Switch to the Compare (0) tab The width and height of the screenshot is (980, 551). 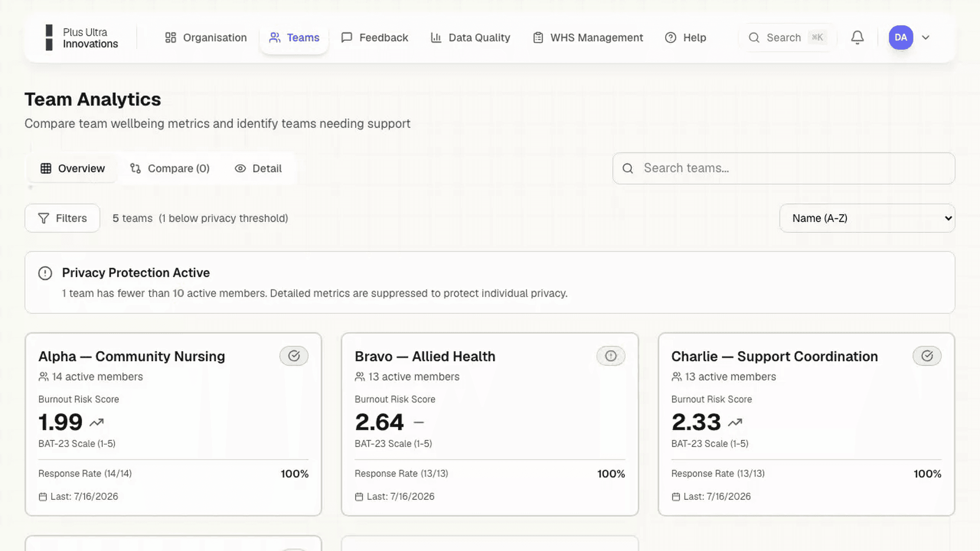click(170, 168)
